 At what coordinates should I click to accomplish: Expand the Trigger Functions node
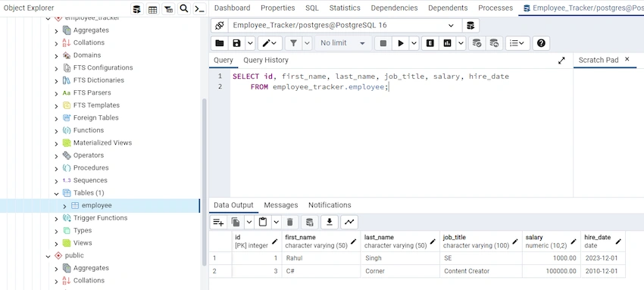(56, 219)
